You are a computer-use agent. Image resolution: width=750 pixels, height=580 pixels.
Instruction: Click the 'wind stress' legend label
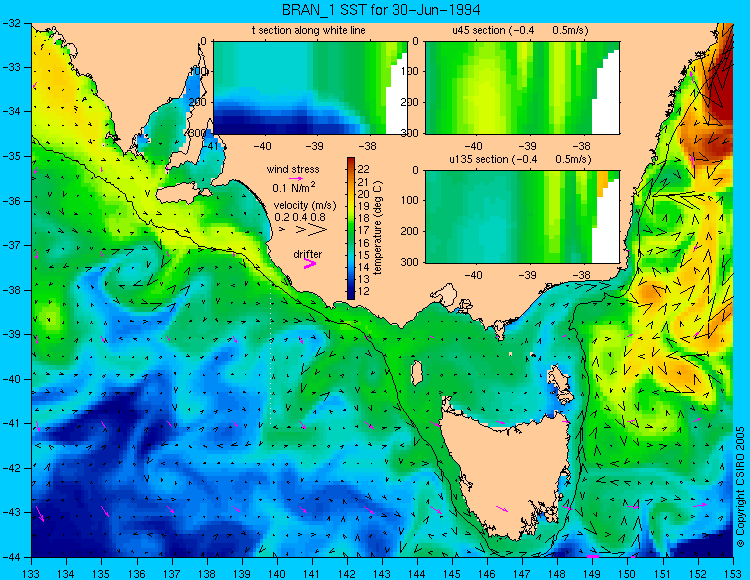point(293,169)
